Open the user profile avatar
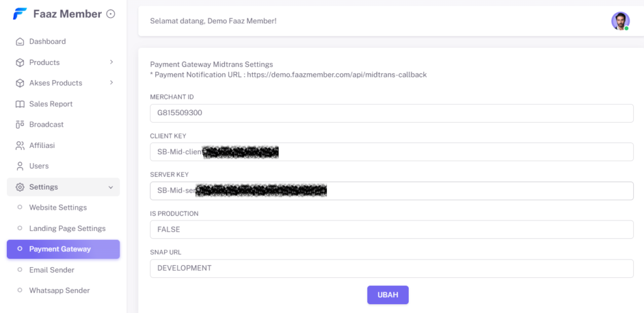Image resolution: width=644 pixels, height=313 pixels. coord(620,21)
